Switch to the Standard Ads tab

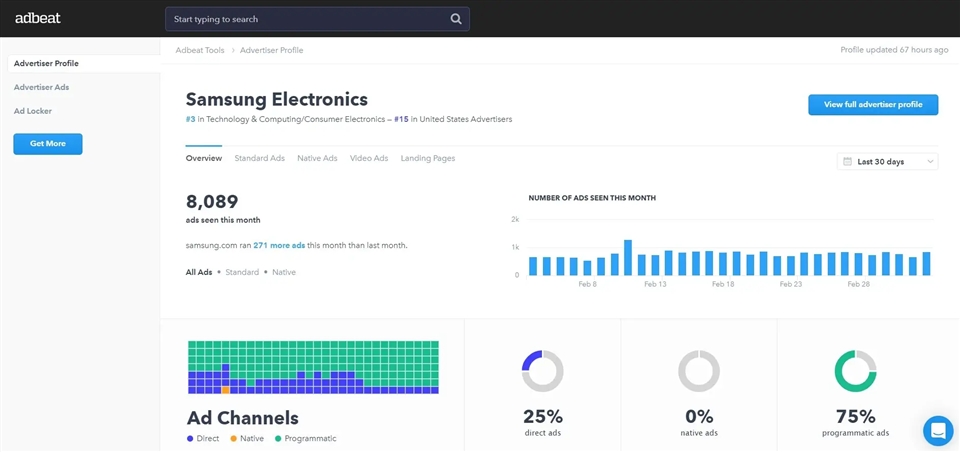[259, 158]
